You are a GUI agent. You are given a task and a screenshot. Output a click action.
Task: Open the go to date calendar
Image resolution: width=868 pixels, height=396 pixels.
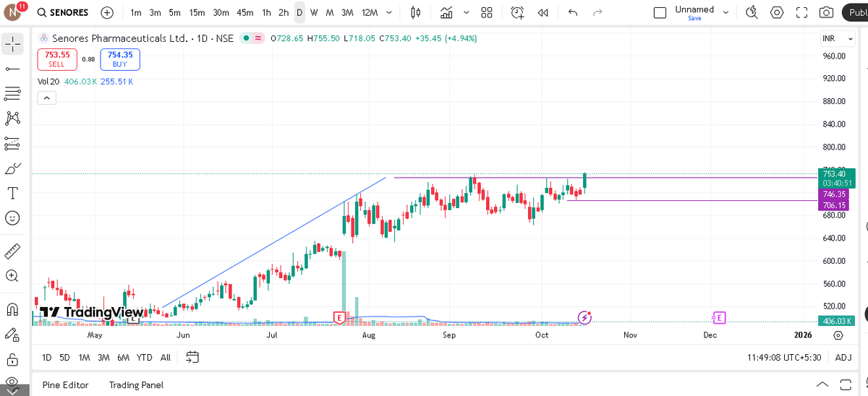pos(192,357)
